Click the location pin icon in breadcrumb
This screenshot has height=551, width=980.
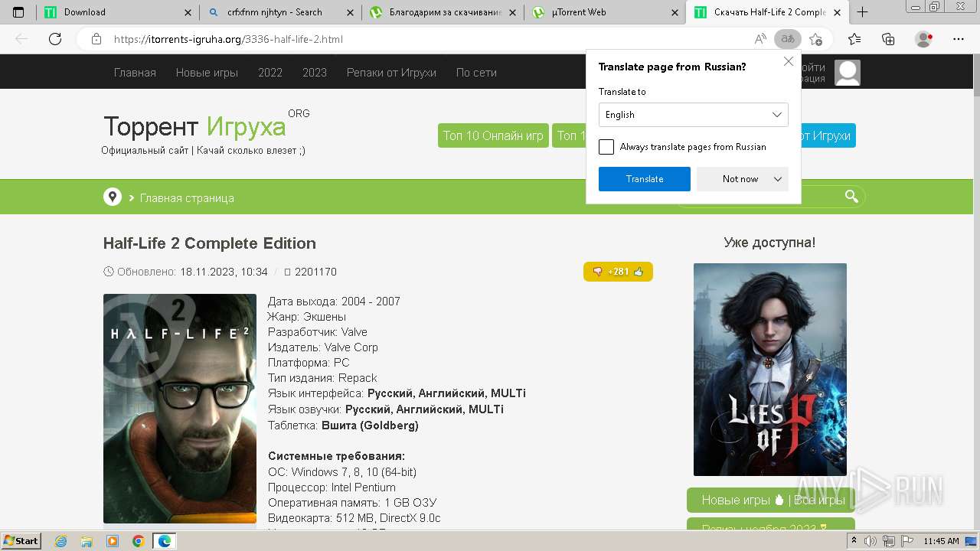coord(113,197)
